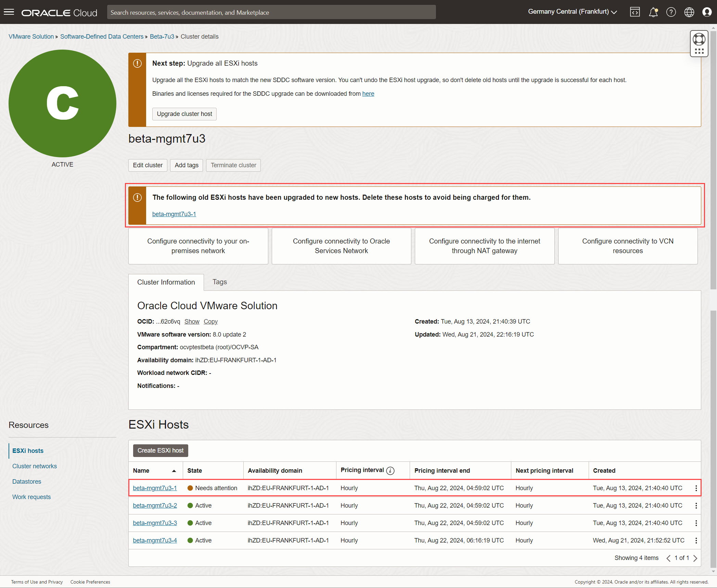Expand the Germany Central (Frankfurt) region selector

572,12
